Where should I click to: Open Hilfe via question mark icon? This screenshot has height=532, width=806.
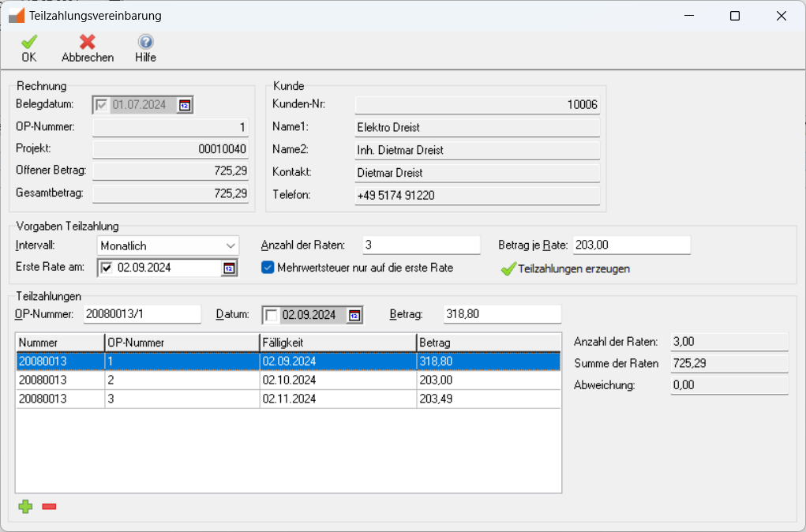click(145, 42)
